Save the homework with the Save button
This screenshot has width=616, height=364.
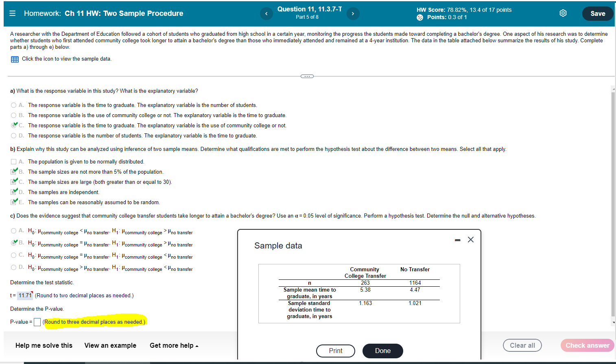tap(597, 13)
